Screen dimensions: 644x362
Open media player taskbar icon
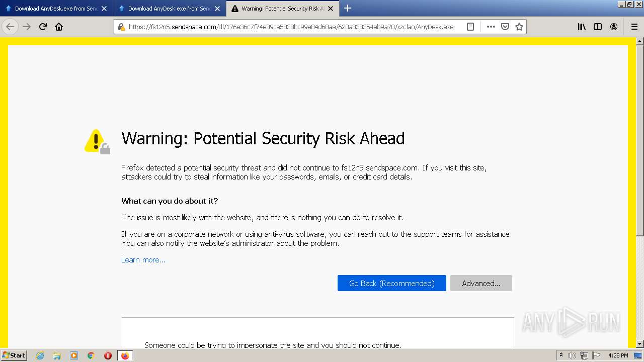pos(74,355)
